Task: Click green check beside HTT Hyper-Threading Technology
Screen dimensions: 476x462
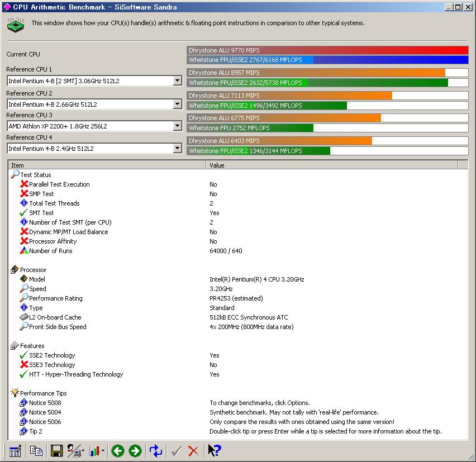Action: (x=23, y=374)
